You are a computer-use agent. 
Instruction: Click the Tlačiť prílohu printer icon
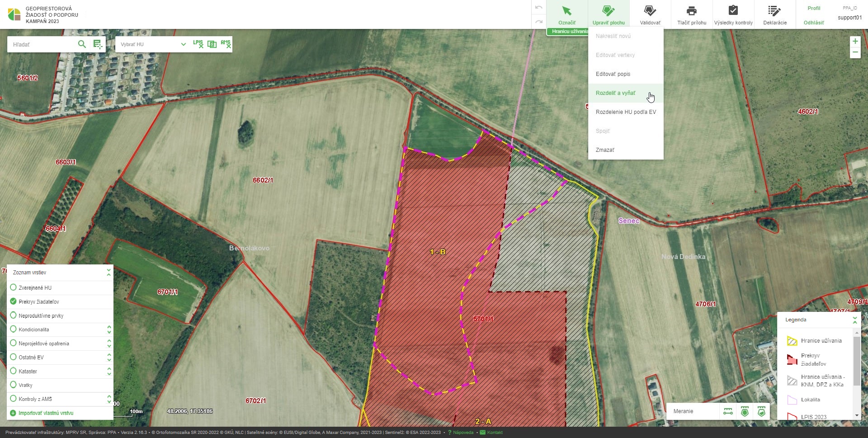tap(691, 11)
